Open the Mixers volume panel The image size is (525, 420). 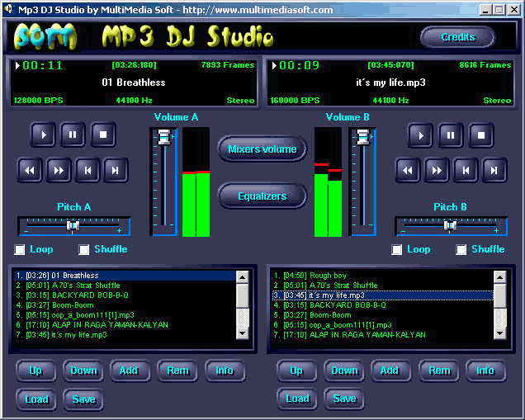(x=262, y=149)
